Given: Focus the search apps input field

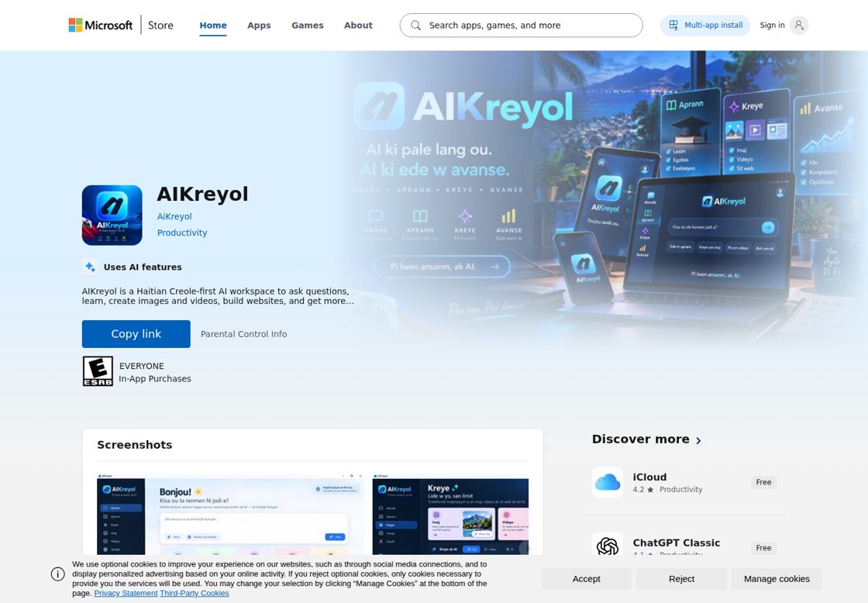Looking at the screenshot, I should click(521, 26).
